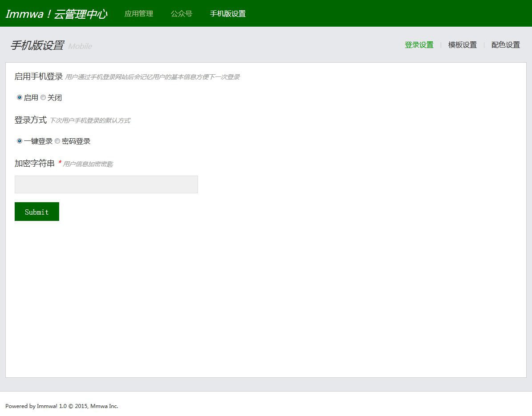Image resolution: width=532 pixels, height=416 pixels.
Task: Click the Immwa! 云管理中心 logo
Action: (56, 14)
